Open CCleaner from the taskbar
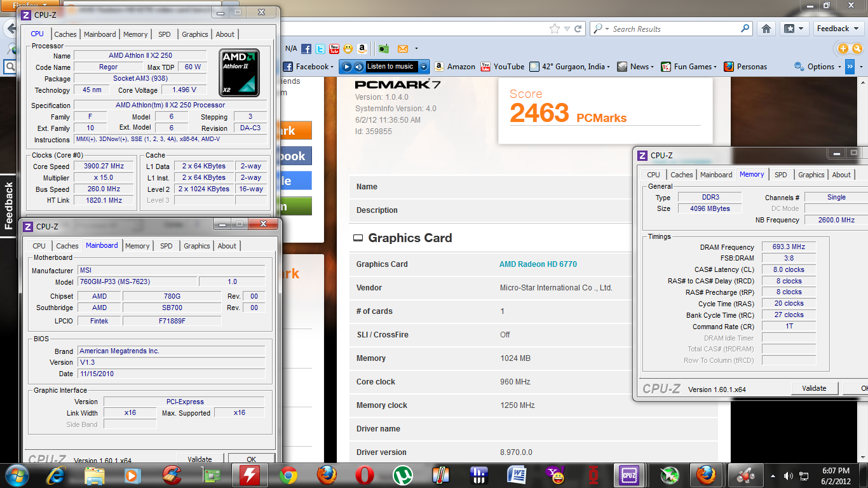Viewport: 868px width, 488px height. (x=172, y=475)
